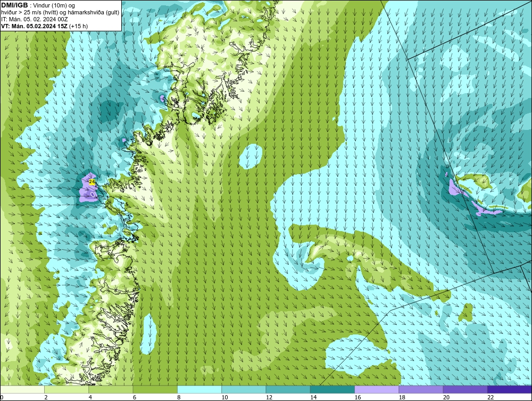Viewport: 532px width, 401px height.
Task: Click the scale label "12"
Action: point(269,397)
